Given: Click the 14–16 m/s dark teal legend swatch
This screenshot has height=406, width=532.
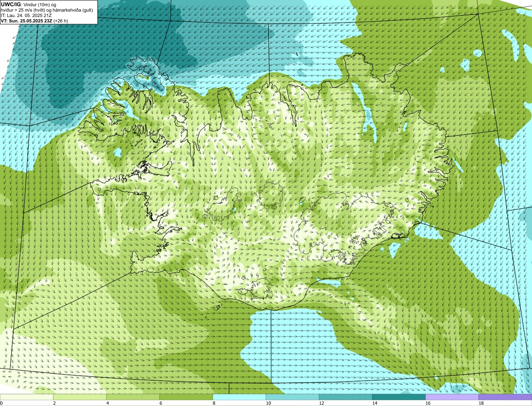Looking at the screenshot, I should coord(399,397).
